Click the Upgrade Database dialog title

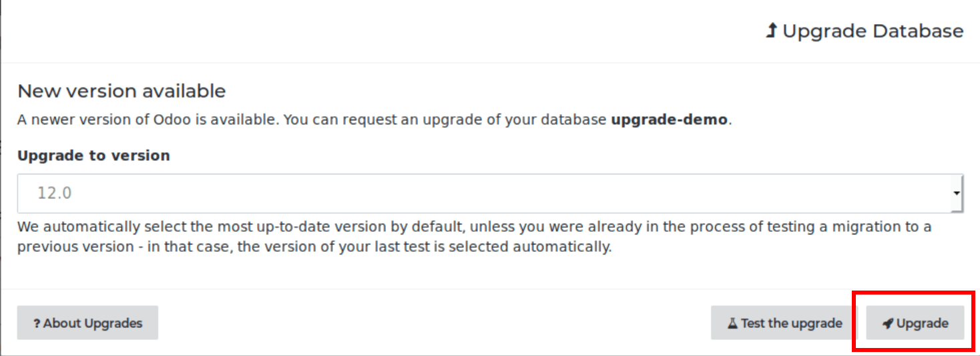[x=873, y=31]
